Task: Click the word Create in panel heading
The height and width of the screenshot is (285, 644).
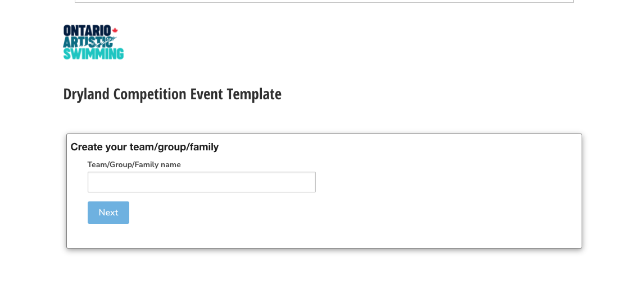Action: 87,147
